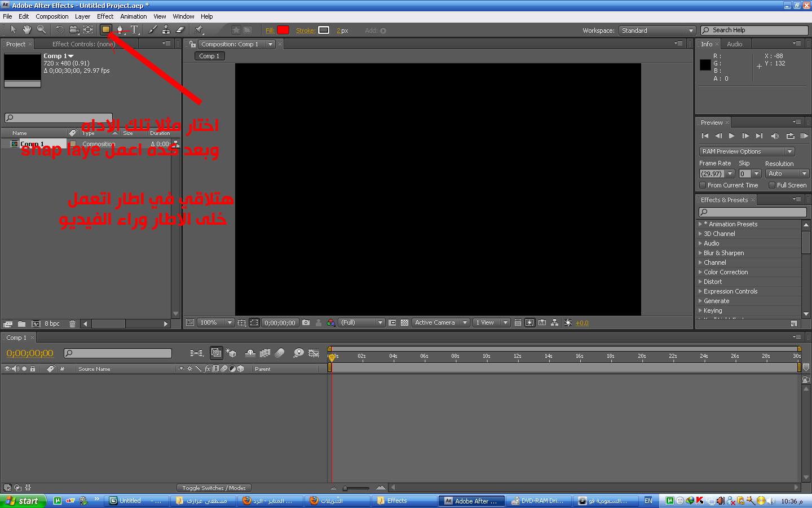This screenshot has width=812, height=508.
Task: Select the Hand tool
Action: (x=27, y=29)
